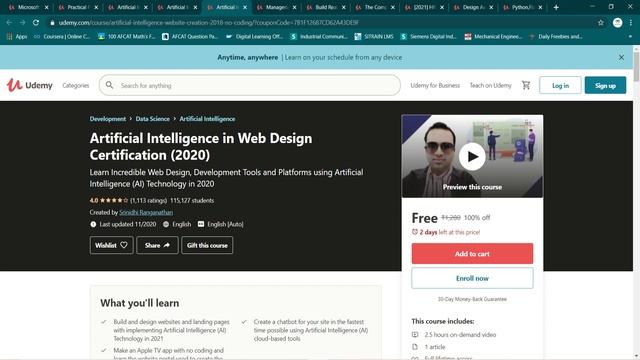This screenshot has height=360, width=640.
Task: Bookmark this page with star icon
Action: (x=601, y=23)
